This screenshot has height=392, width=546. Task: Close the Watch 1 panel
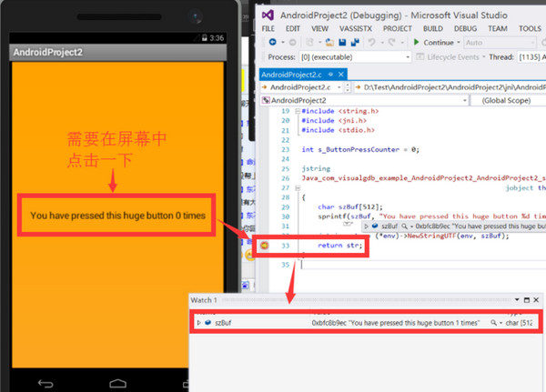(x=536, y=300)
